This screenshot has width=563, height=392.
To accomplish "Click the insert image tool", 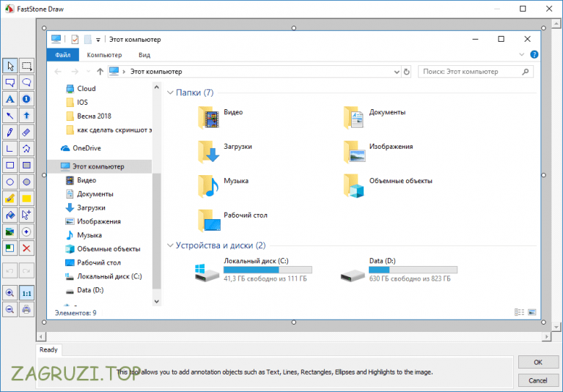I will point(10,232).
